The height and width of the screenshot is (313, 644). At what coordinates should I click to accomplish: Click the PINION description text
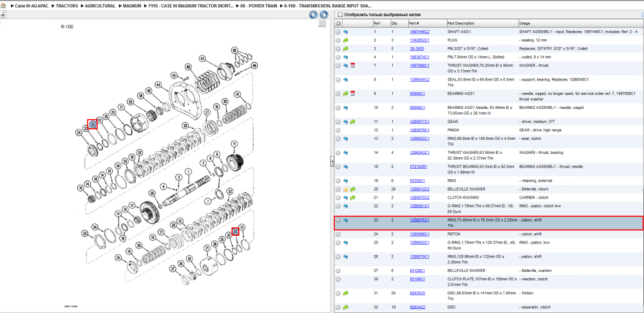click(453, 130)
